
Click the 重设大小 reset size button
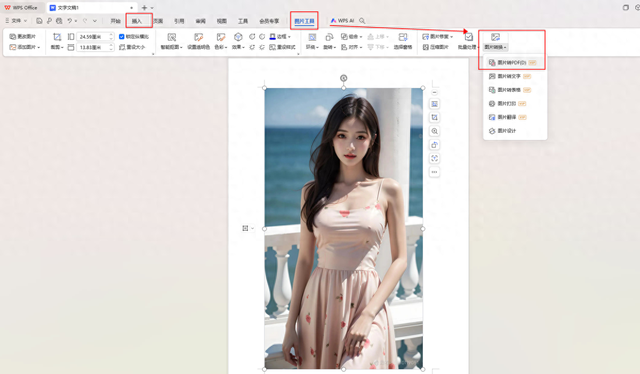click(x=132, y=47)
